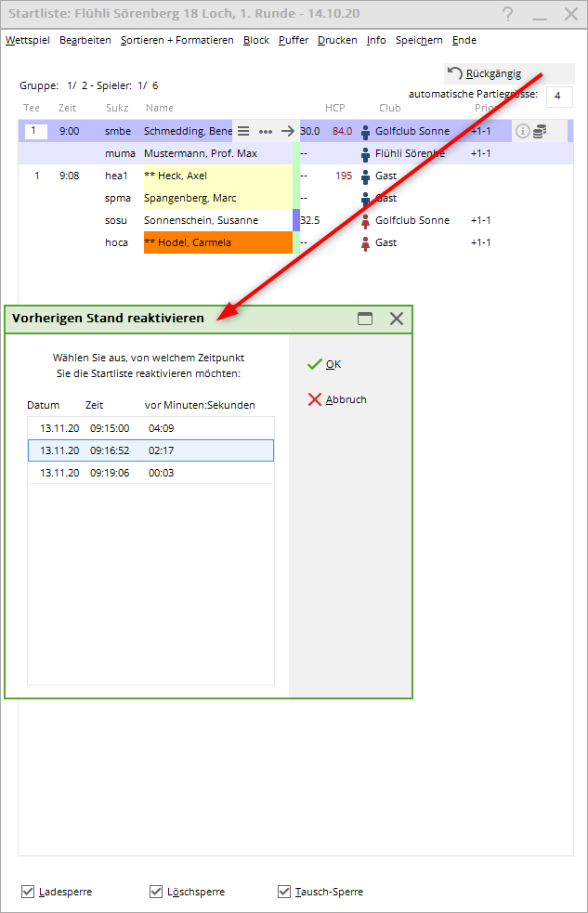Open the Block menu

coord(256,40)
